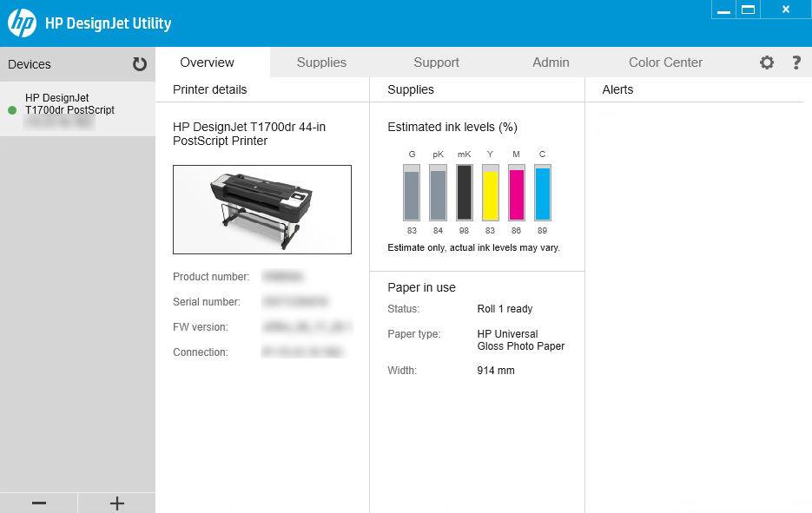Open the settings gear icon
Viewport: 812px width, 513px height.
click(x=767, y=62)
